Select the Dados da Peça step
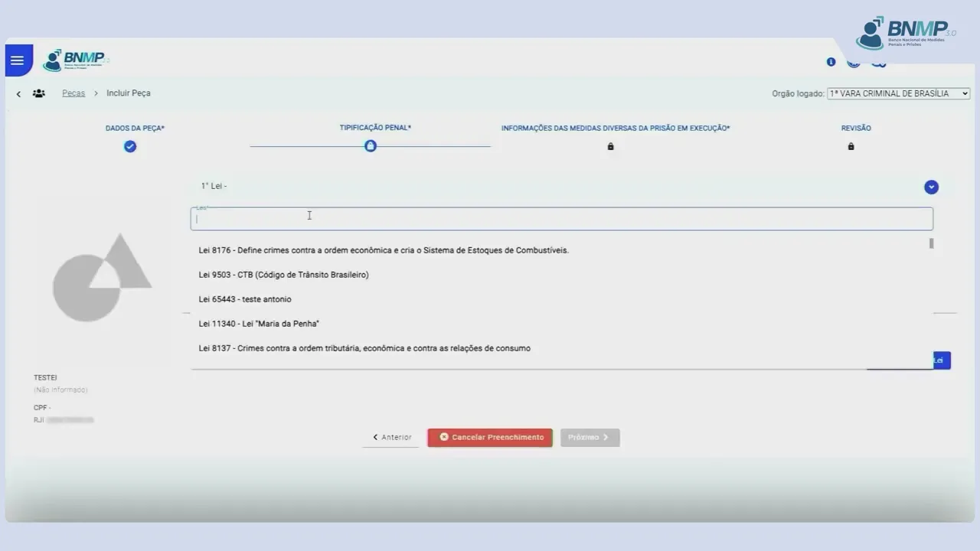980x551 pixels. (135, 128)
